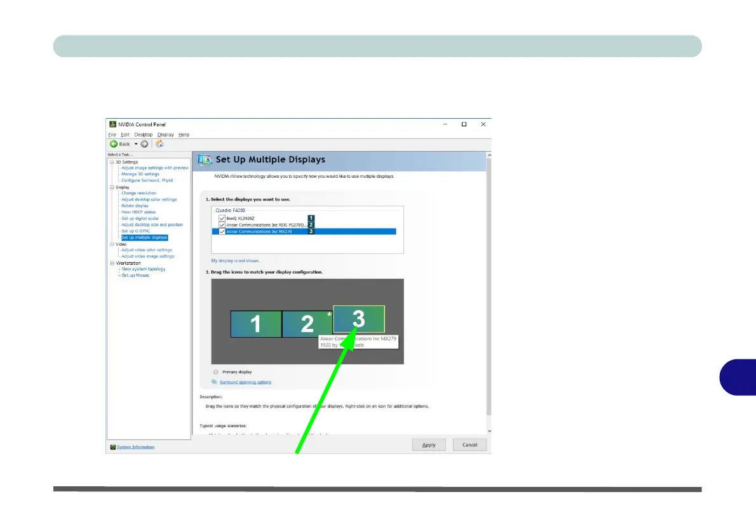Image resolution: width=756 pixels, height=532 pixels.
Task: Click the Back button label
Action: (x=125, y=144)
